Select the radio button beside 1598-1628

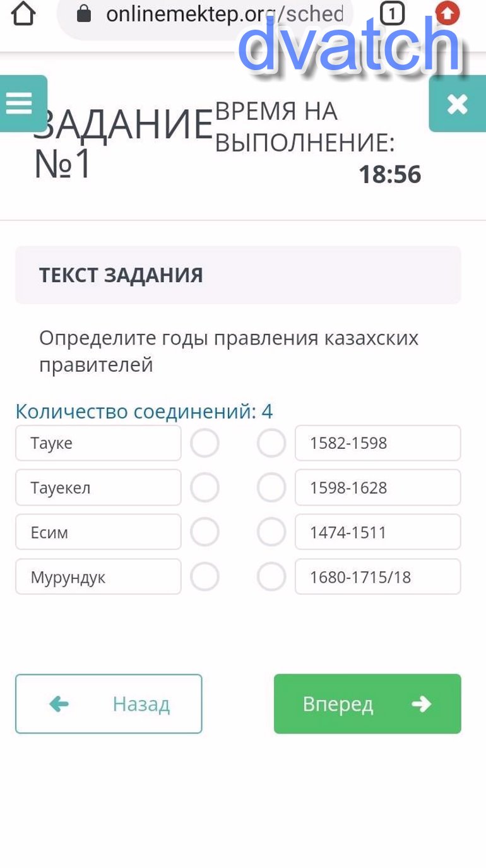click(271, 488)
